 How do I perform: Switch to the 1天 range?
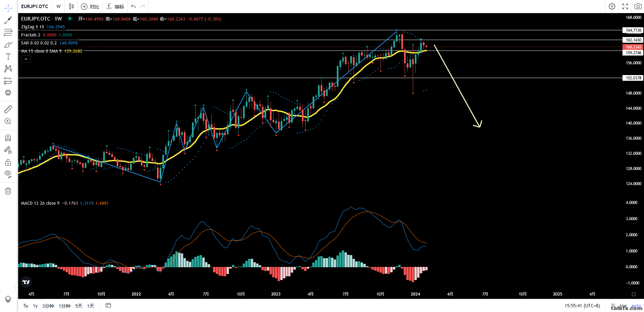point(90,306)
